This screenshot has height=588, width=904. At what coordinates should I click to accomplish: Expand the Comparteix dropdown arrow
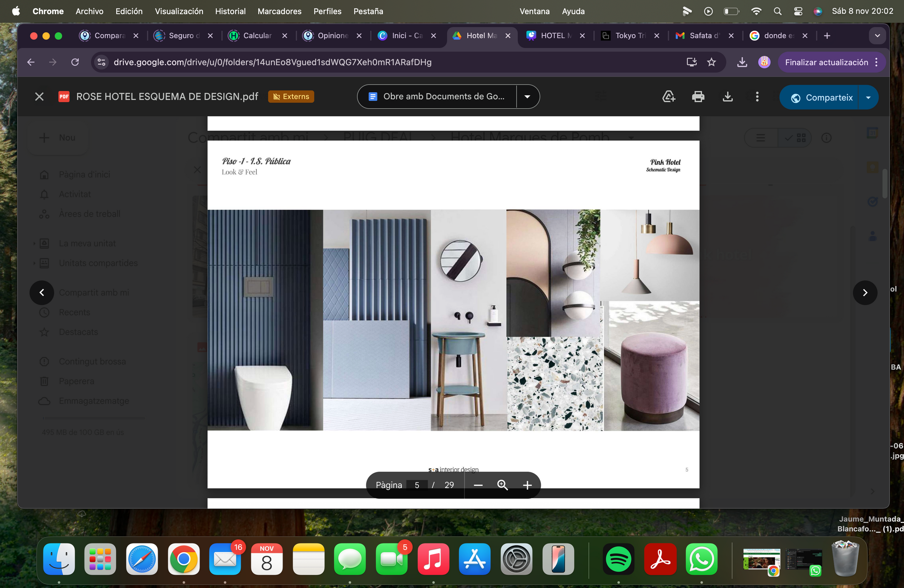tap(868, 98)
